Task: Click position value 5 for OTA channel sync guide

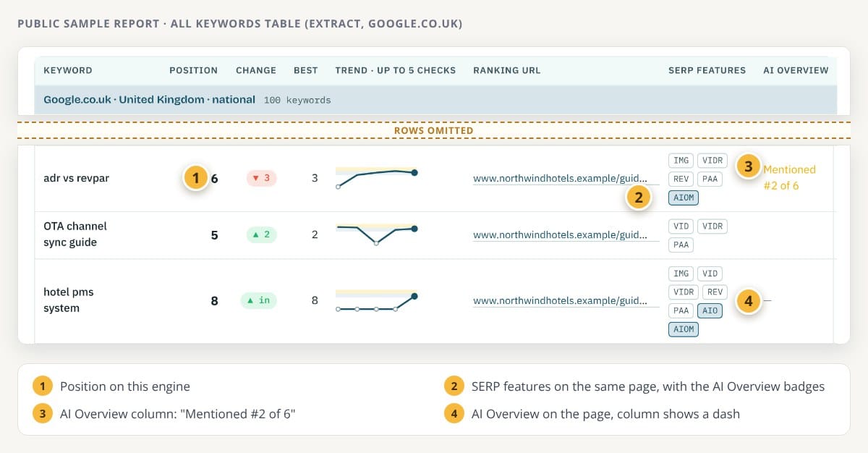Action: click(214, 234)
